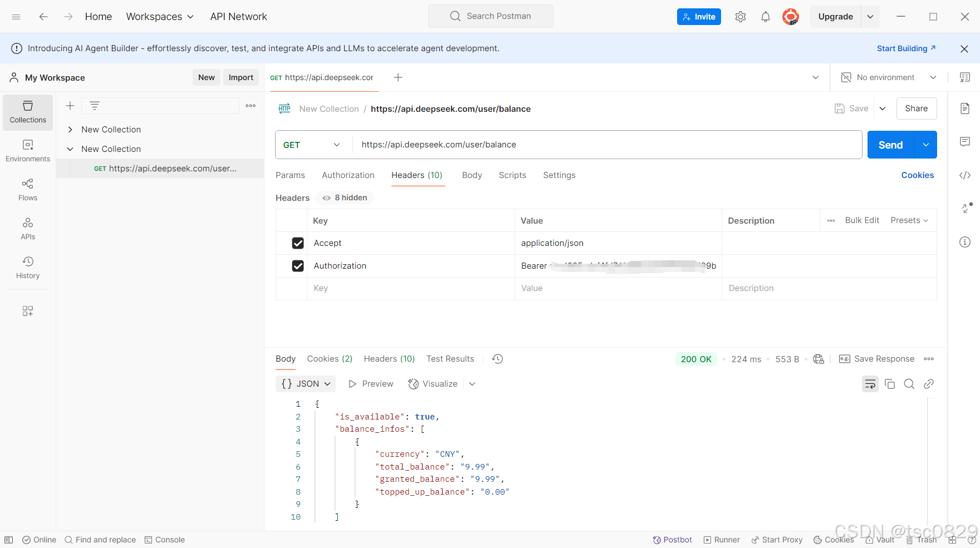Copy the response body

pyautogui.click(x=890, y=384)
